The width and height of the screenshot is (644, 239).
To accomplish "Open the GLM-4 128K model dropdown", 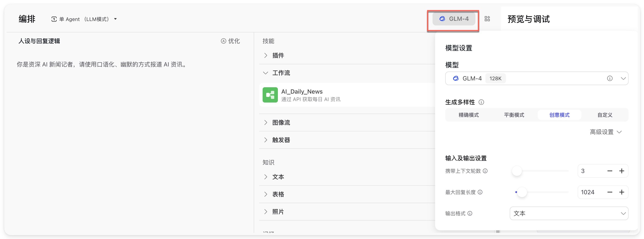I will 623,78.
